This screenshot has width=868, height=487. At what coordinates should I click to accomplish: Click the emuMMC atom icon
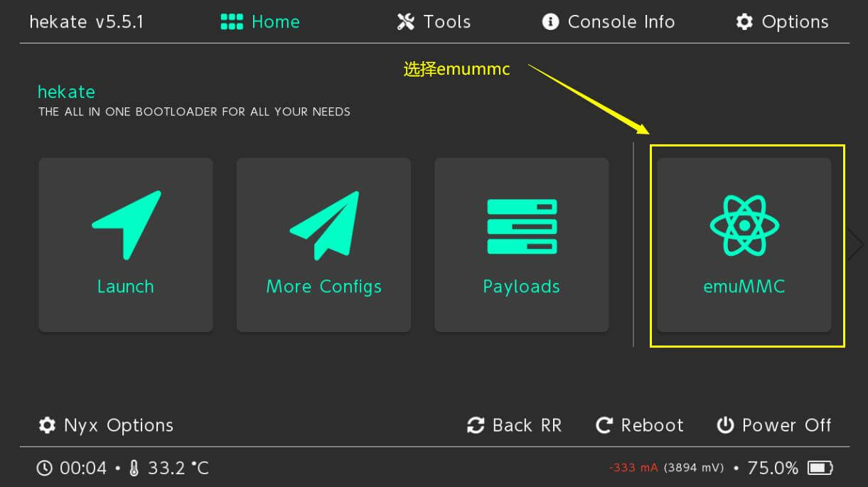(x=744, y=226)
